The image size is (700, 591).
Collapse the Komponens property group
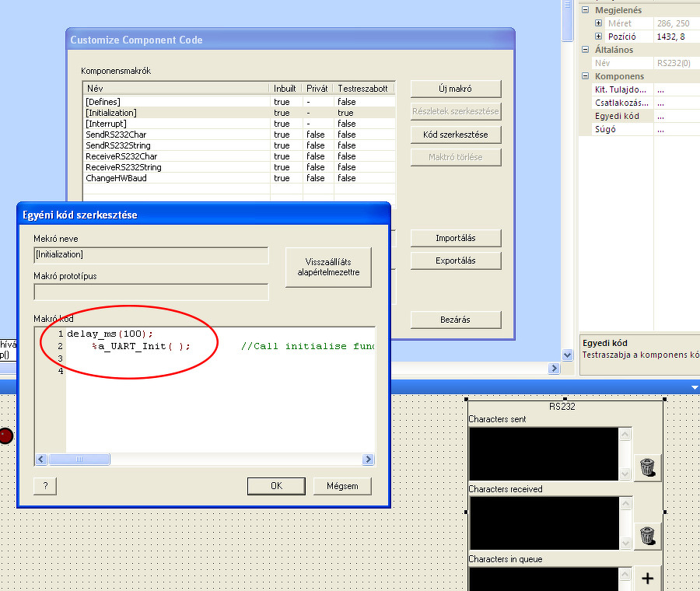(x=585, y=76)
